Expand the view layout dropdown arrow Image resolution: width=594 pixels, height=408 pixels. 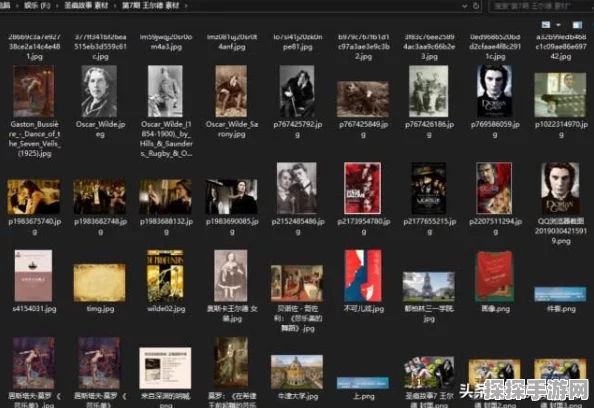558,25
